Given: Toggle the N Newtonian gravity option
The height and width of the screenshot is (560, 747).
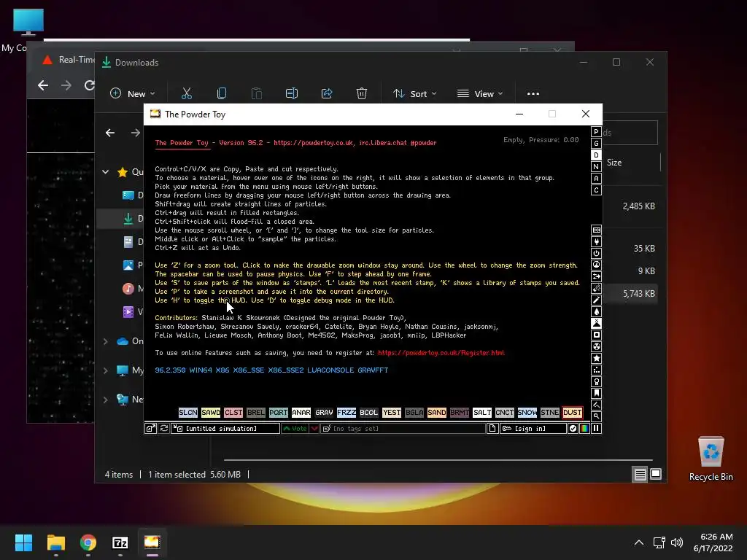Looking at the screenshot, I should (596, 167).
